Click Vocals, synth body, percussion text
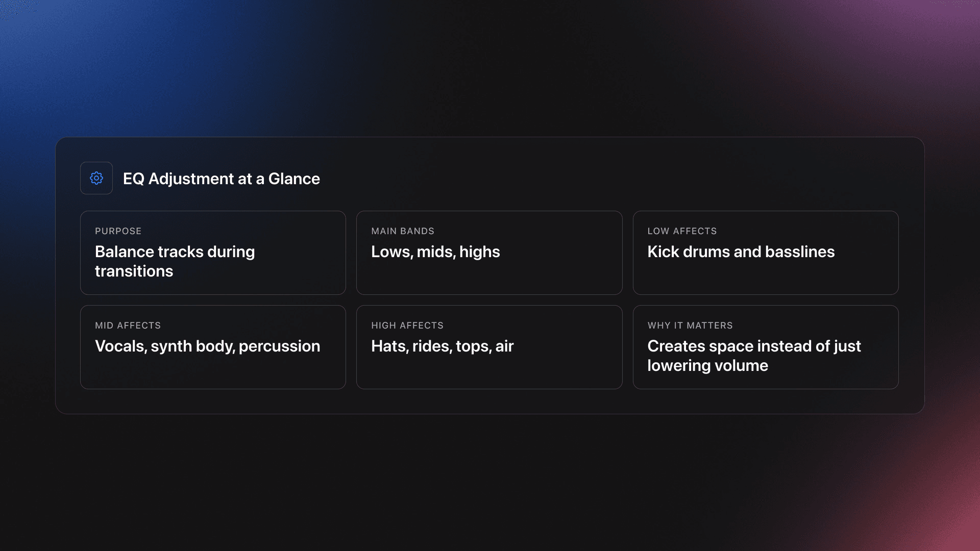 [x=207, y=346]
